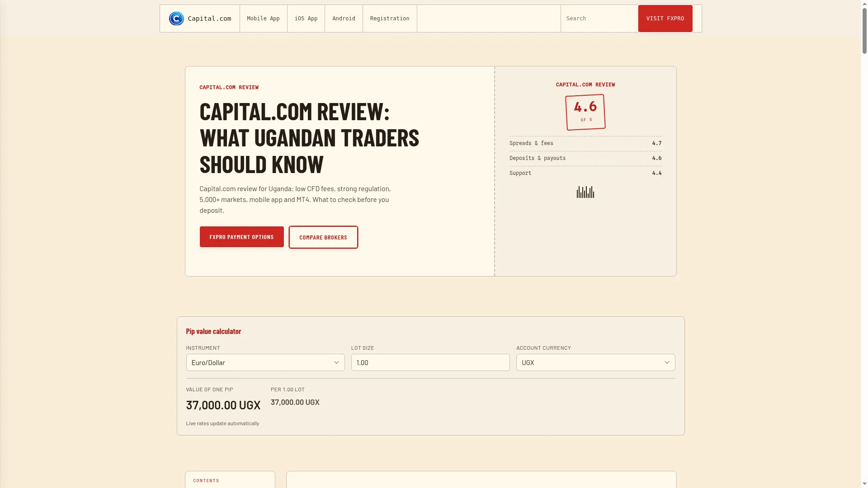
Task: Click the FXPRO PAYMENT OPTIONS button
Action: (x=241, y=237)
